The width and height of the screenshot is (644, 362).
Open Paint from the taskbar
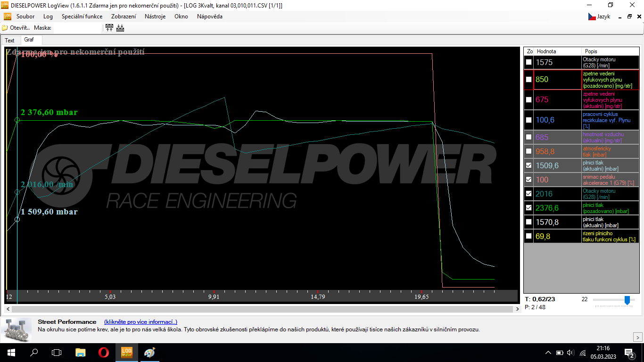(149, 353)
